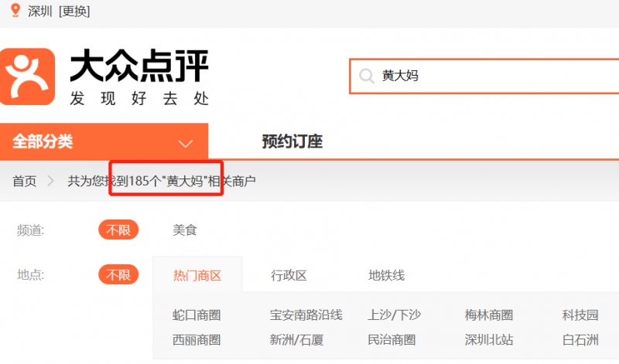Switch to the 热门商区 tab
This screenshot has height=364, width=619.
point(197,275)
